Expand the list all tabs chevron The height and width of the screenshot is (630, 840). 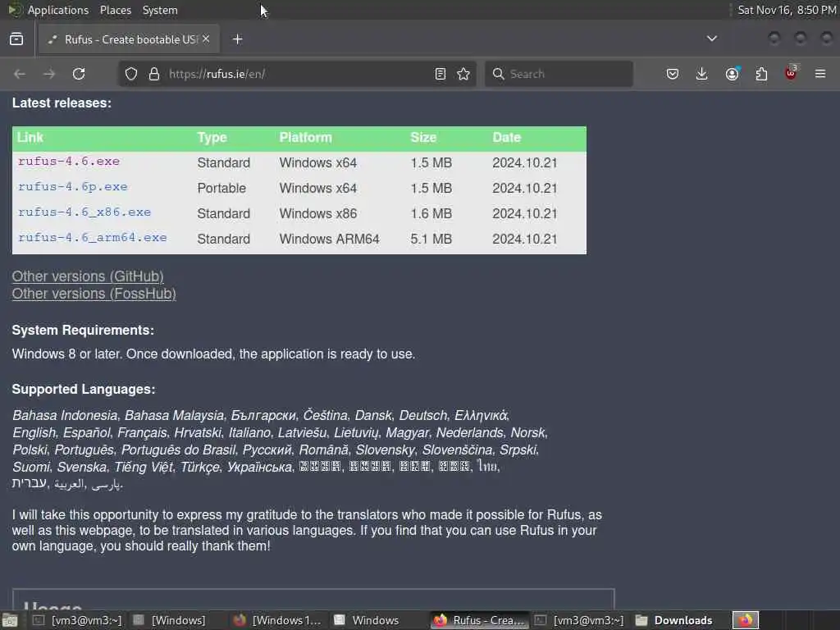pyautogui.click(x=712, y=39)
